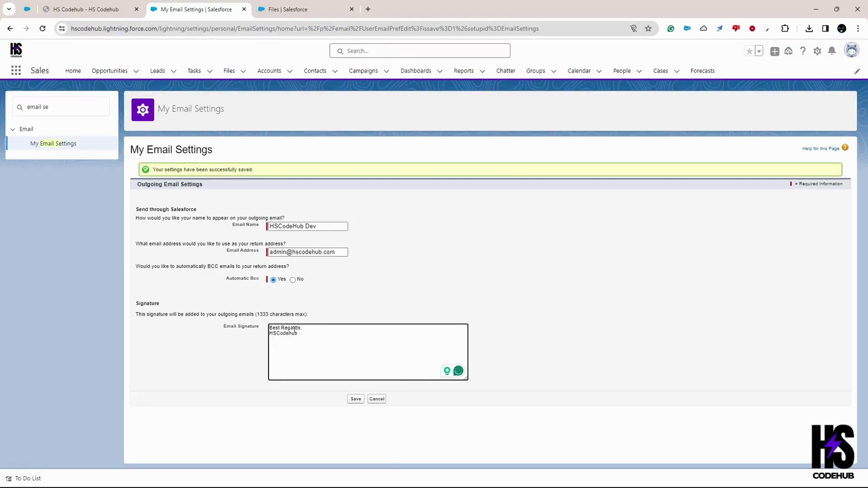
Task: Click the Favorites star icon in Salesforce header
Action: 749,51
